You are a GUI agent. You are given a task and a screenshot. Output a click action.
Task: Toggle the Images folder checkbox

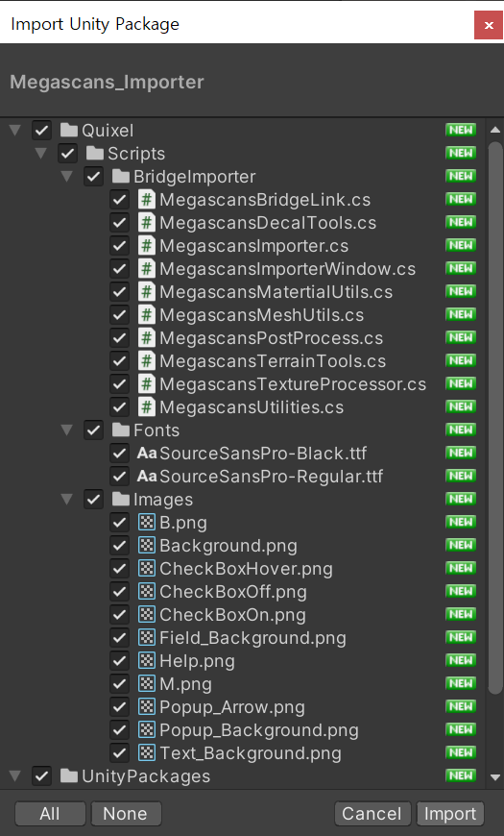click(94, 500)
